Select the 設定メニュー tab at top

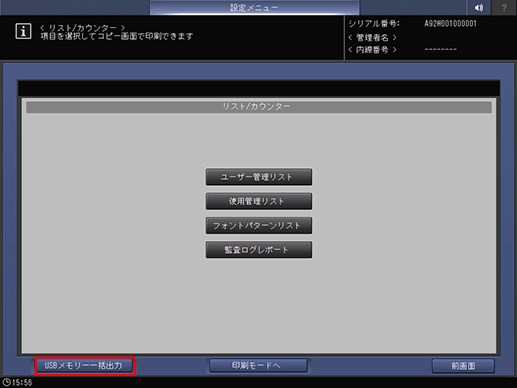click(254, 7)
